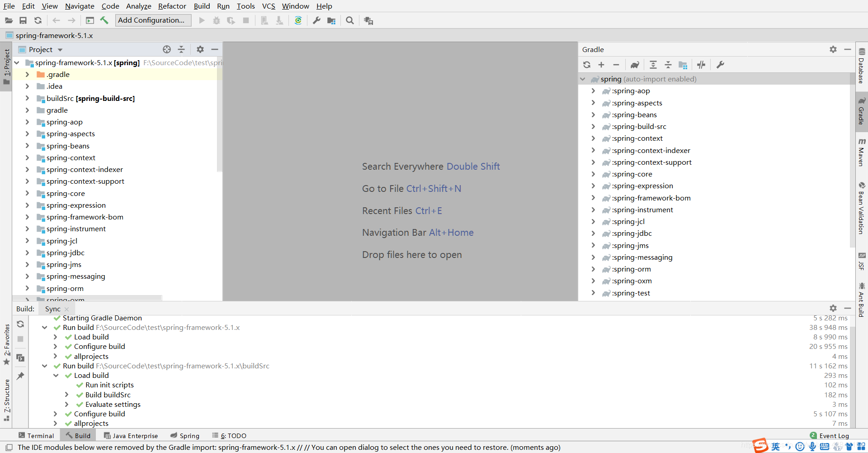Close the Sync tab in Build panel

(x=67, y=309)
